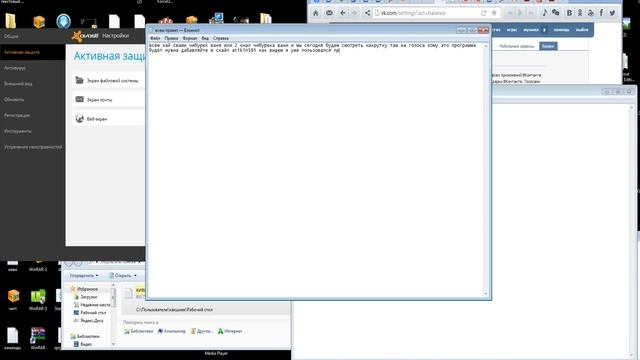Image resolution: width=640 pixels, height=360 pixels.
Task: Select Видео in Explorer navigation pane
Action: coord(83,344)
